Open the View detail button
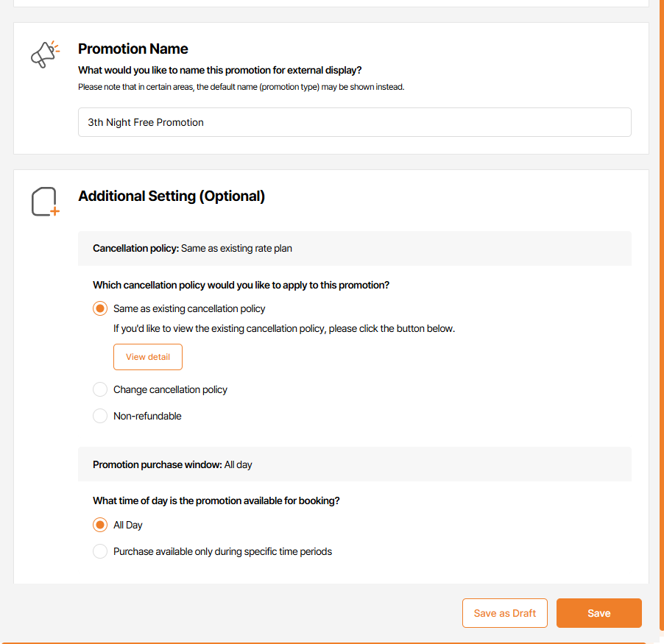This screenshot has height=644, width=664. 147,357
